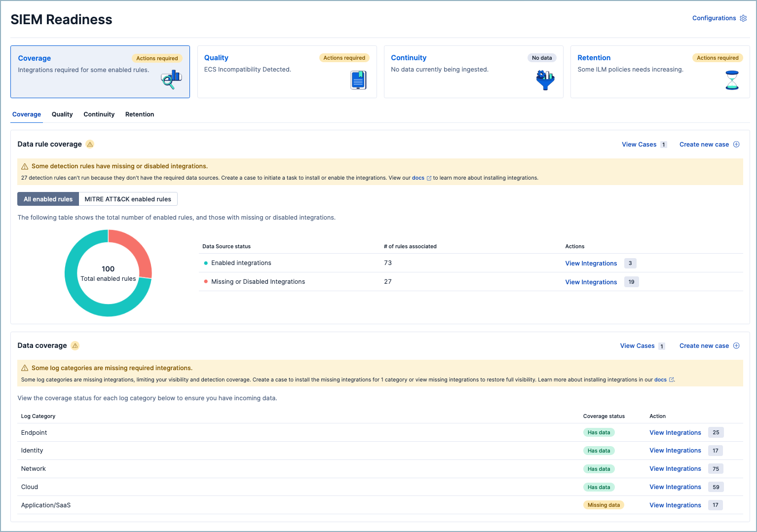Screen dimensions: 757x532
Task: Click the document icon on the Quality card
Action: coord(358,80)
